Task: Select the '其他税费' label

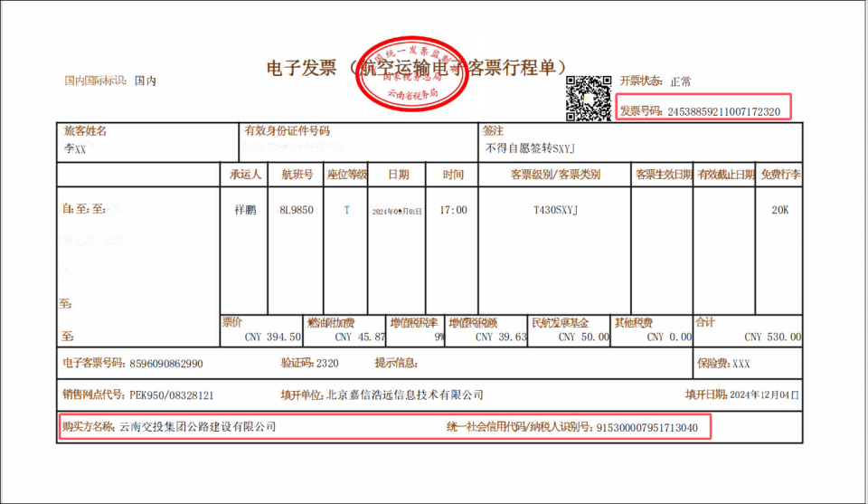Action: pos(633,322)
